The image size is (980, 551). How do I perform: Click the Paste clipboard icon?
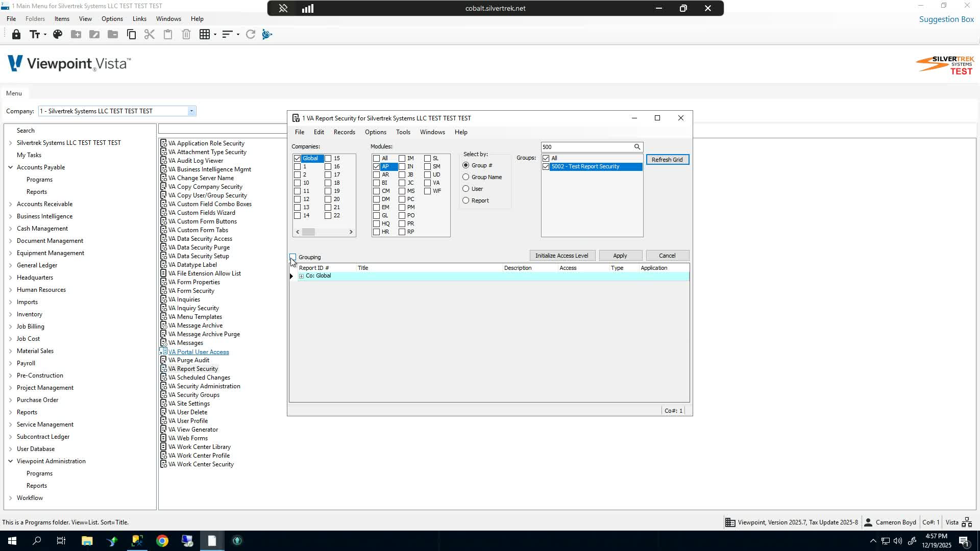click(168, 34)
